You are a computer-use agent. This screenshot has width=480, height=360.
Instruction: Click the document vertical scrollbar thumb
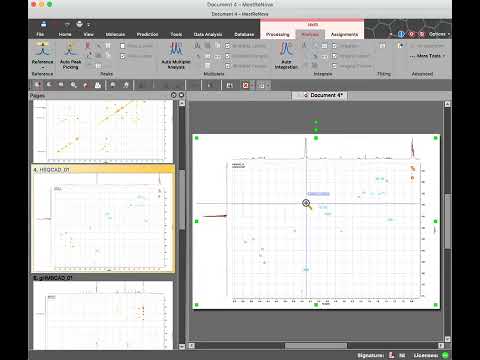(447, 221)
